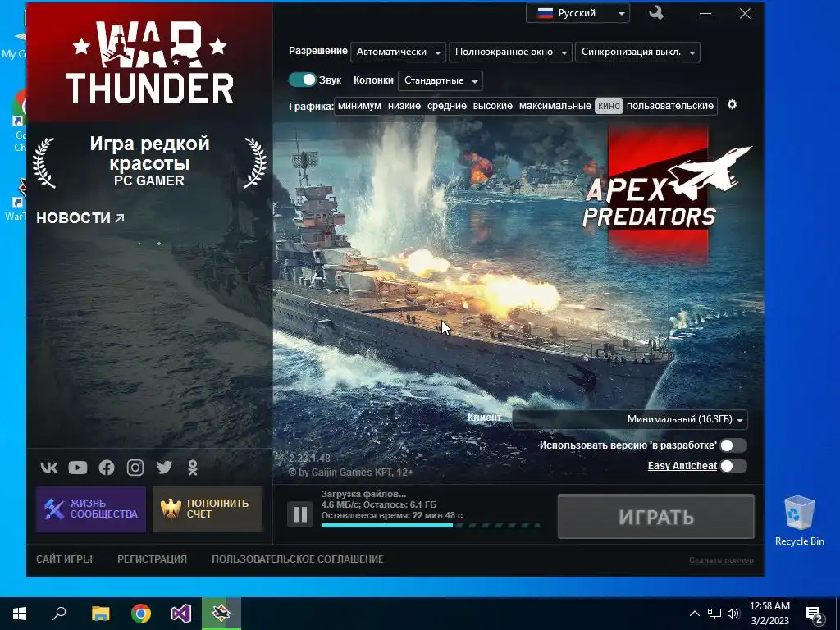Open advanced graphics settings gear

[x=732, y=105]
